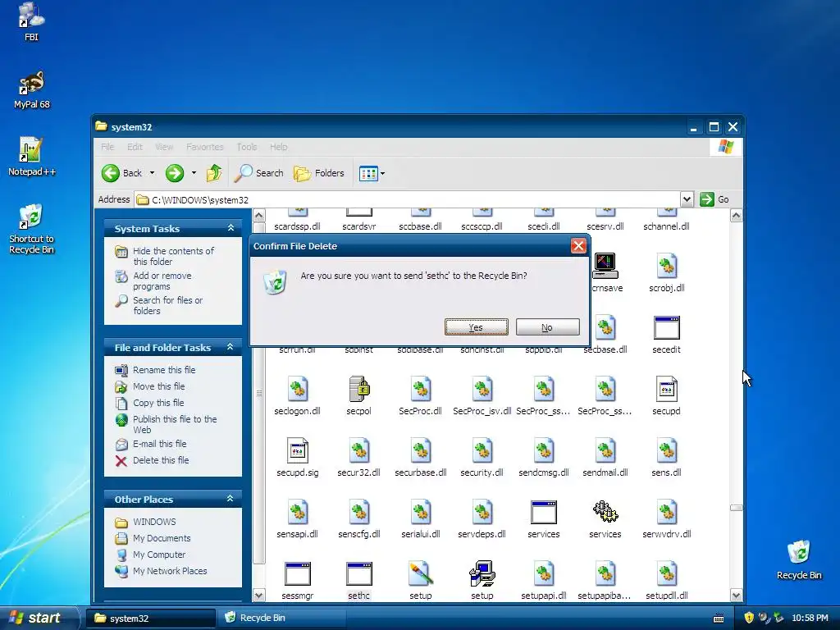Select the sendmail.dll file icon

[x=605, y=450]
